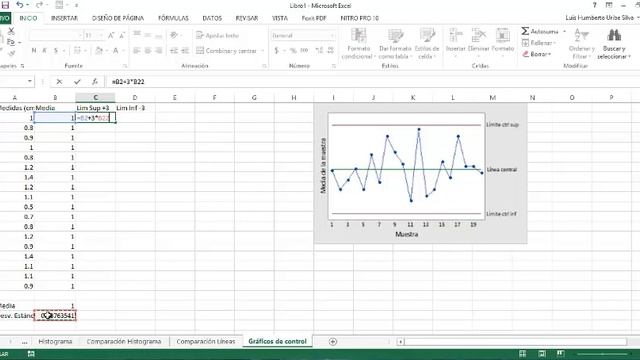The width and height of the screenshot is (640, 360).
Task: Apply accounting currency format
Action: tap(277, 51)
